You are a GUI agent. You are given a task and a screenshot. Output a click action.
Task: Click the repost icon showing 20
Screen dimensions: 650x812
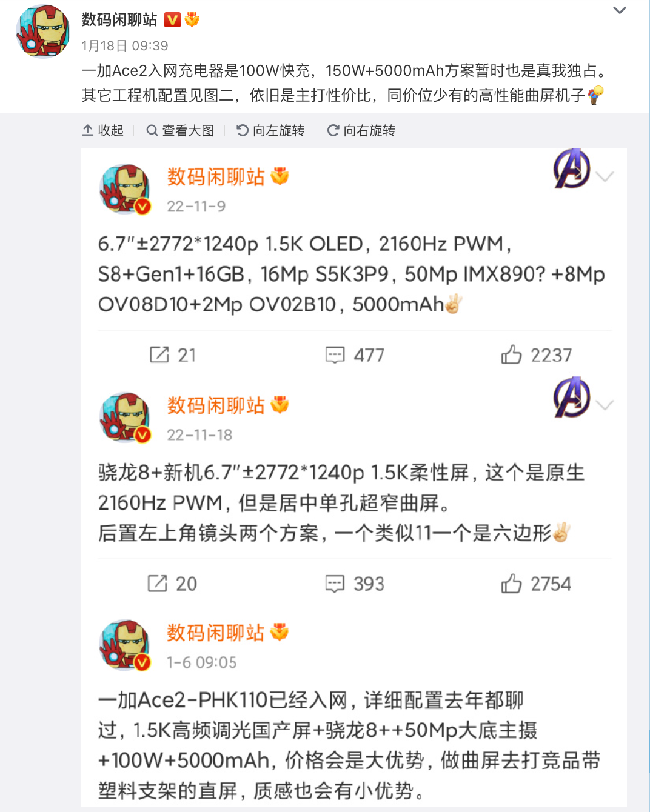click(158, 583)
